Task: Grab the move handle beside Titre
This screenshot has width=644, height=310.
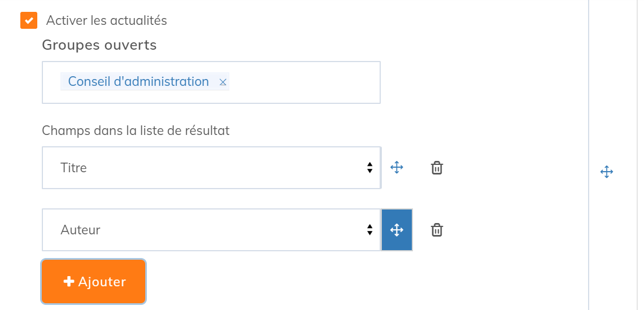Action: [397, 168]
